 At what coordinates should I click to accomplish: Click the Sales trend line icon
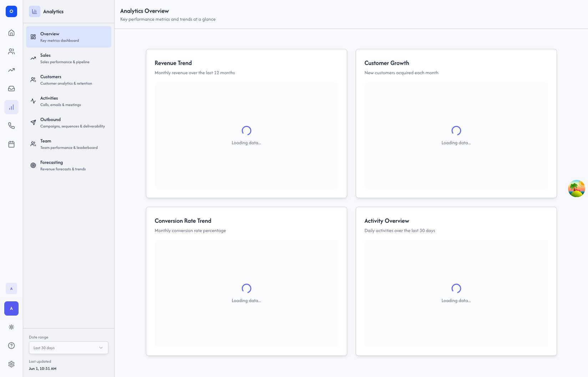tap(33, 58)
